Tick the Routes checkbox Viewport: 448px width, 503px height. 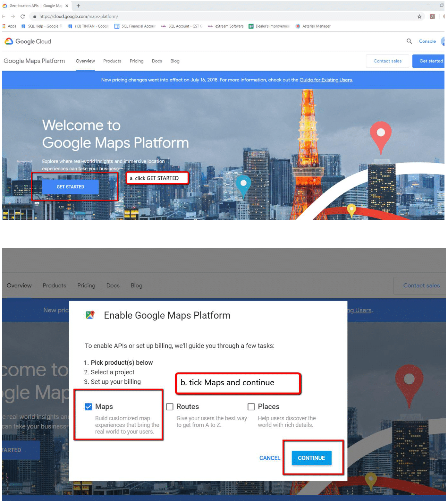[170, 407]
